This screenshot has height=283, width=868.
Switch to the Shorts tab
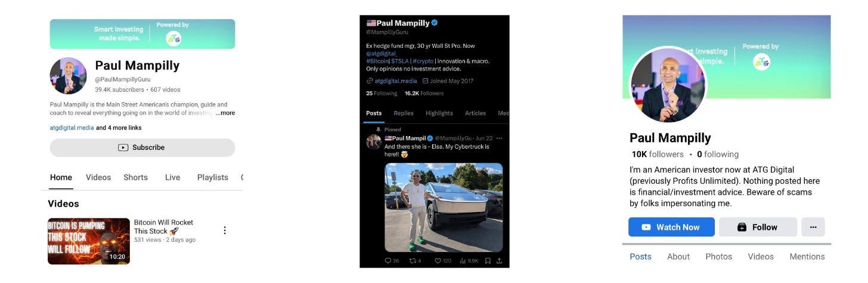click(x=135, y=177)
